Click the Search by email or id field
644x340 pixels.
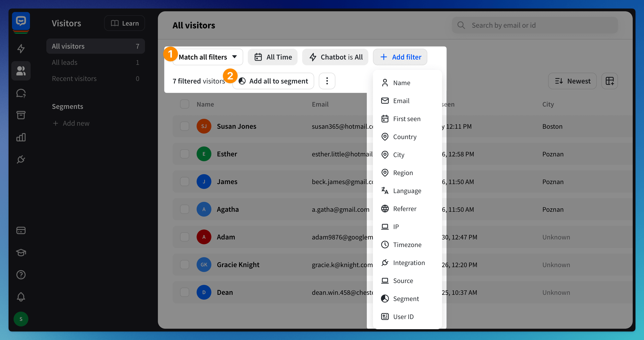click(535, 25)
